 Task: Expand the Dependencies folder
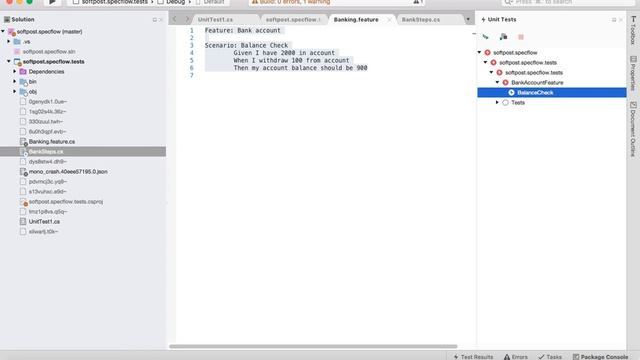click(15, 71)
